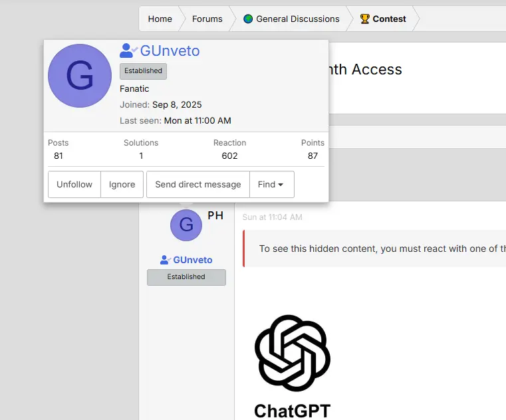The height and width of the screenshot is (420, 506).
Task: Open the post timestamp Sun at 11:04 AM
Action: pyautogui.click(x=273, y=217)
